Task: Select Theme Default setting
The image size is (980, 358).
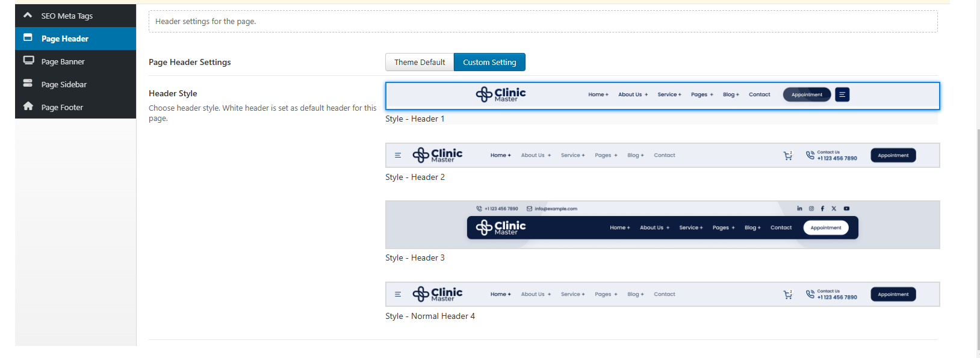Action: (x=420, y=62)
